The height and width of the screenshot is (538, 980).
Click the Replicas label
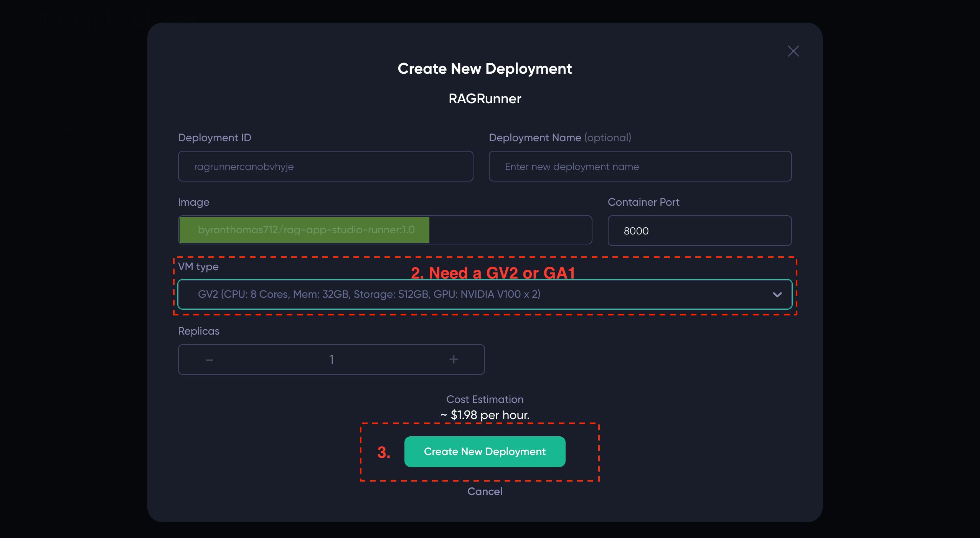198,331
